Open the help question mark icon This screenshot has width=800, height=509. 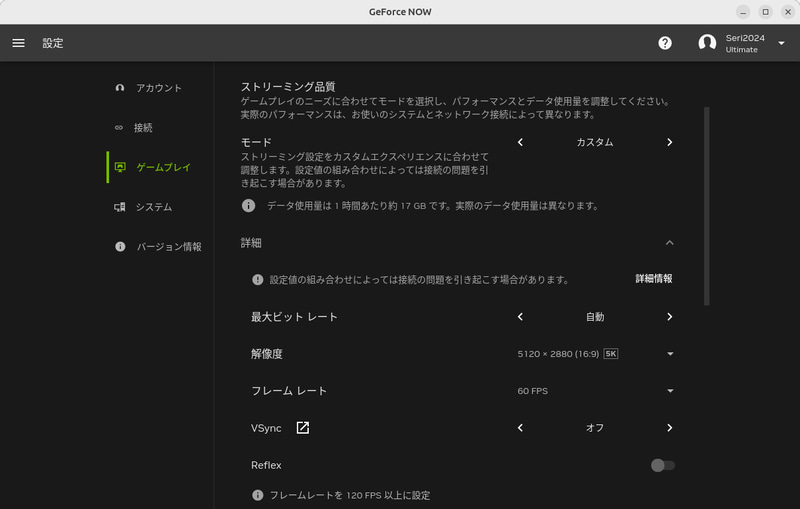(665, 43)
